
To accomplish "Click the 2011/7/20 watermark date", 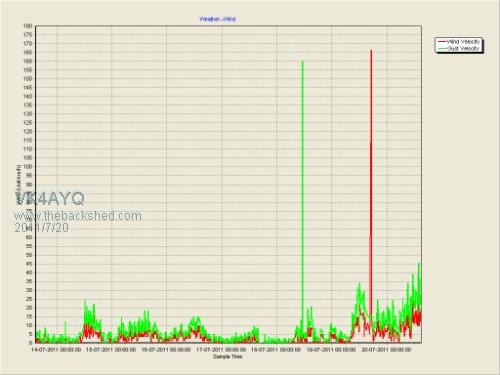I will tap(41, 228).
